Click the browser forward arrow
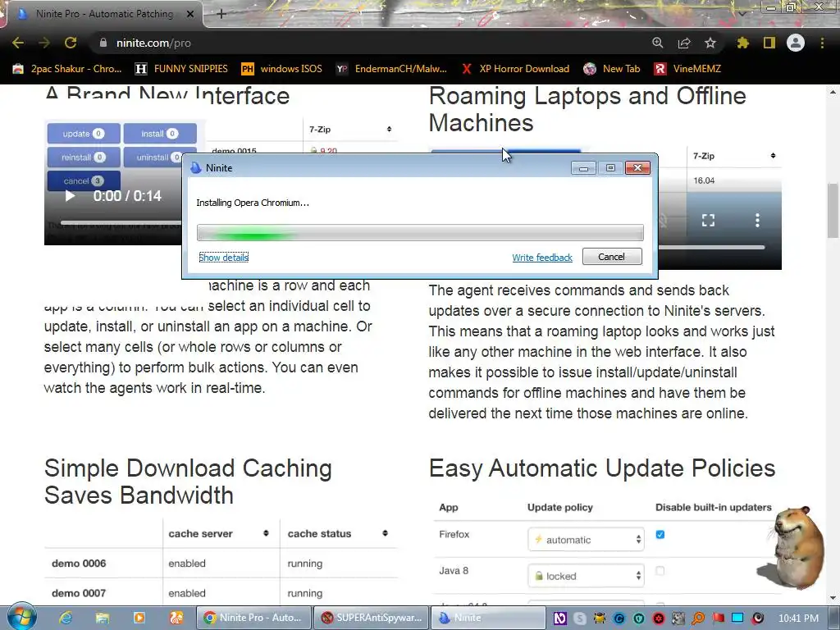This screenshot has height=630, width=840. [x=44, y=43]
